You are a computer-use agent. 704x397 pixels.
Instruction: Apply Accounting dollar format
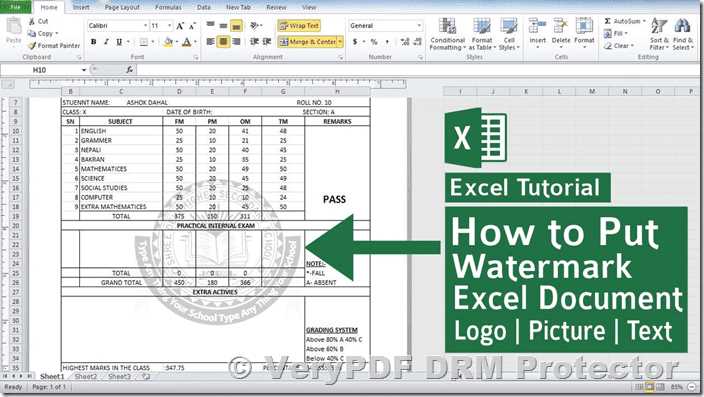[355, 42]
